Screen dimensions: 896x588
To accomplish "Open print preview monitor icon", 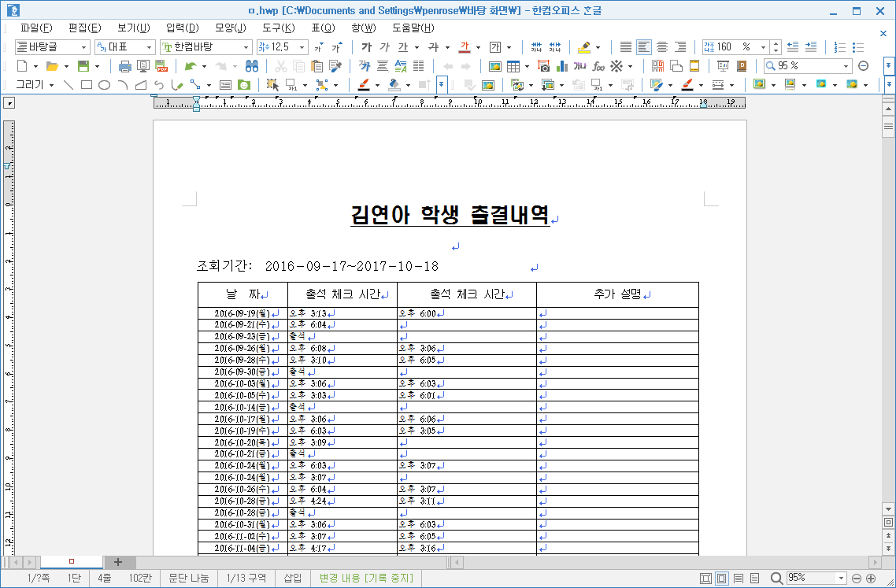I will coord(143,66).
